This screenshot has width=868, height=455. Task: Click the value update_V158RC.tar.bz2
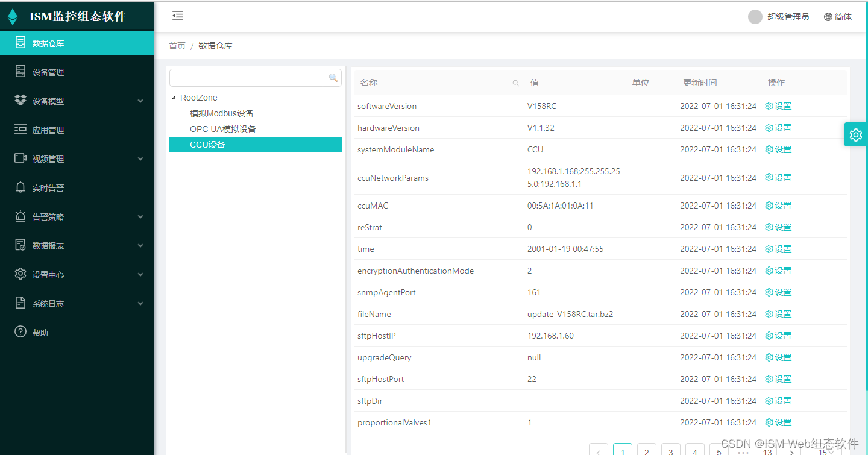(570, 314)
